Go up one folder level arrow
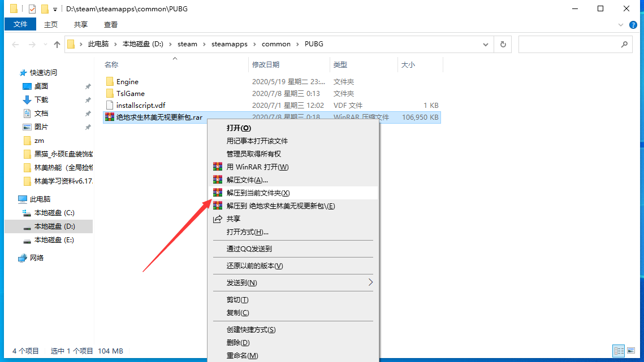Image resolution: width=644 pixels, height=362 pixels. (57, 44)
